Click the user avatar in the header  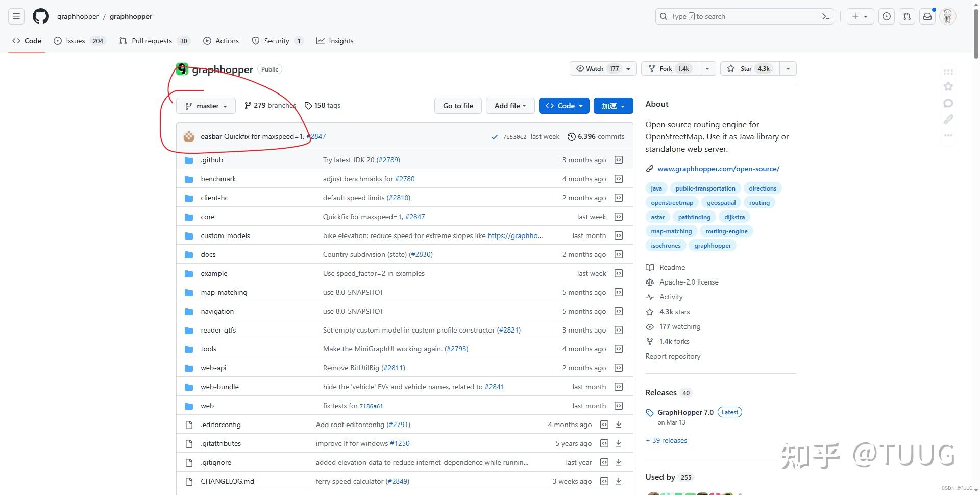coord(948,16)
